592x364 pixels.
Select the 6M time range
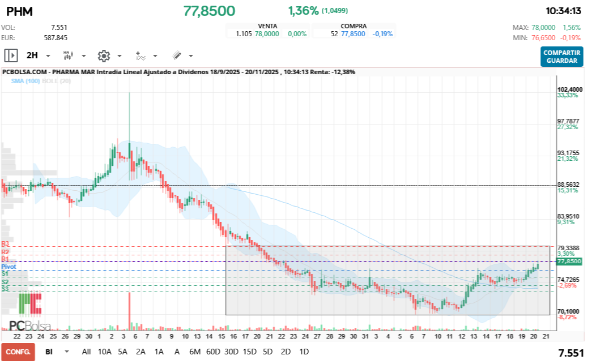(195, 352)
